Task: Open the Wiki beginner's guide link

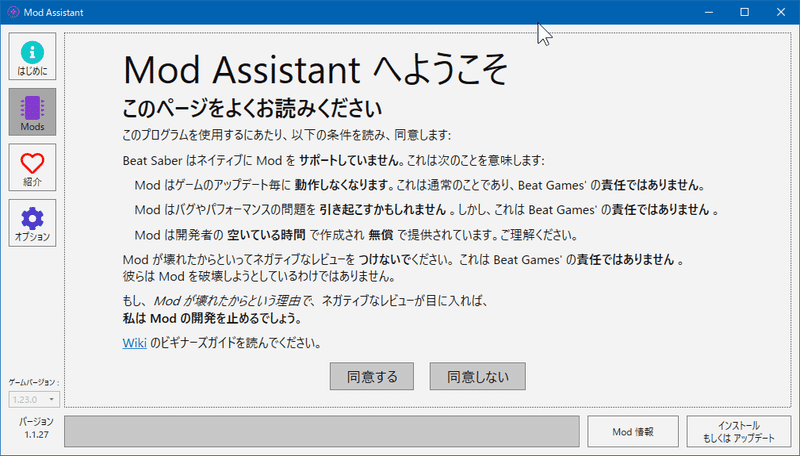Action: [x=135, y=343]
